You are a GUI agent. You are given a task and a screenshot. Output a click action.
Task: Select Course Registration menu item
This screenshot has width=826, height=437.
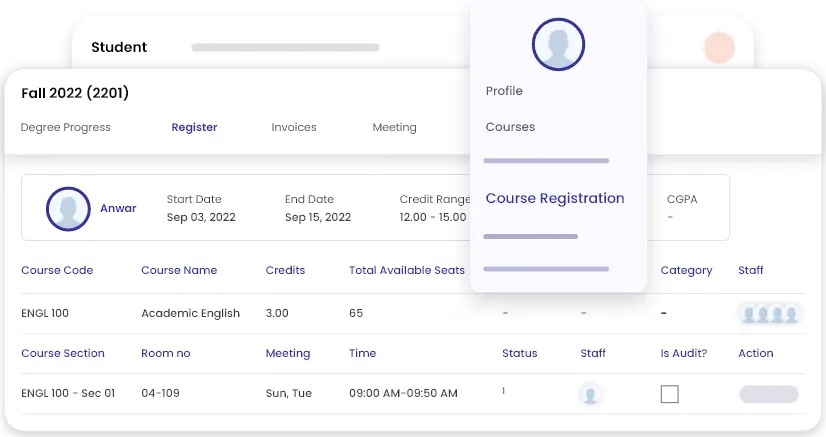[555, 198]
